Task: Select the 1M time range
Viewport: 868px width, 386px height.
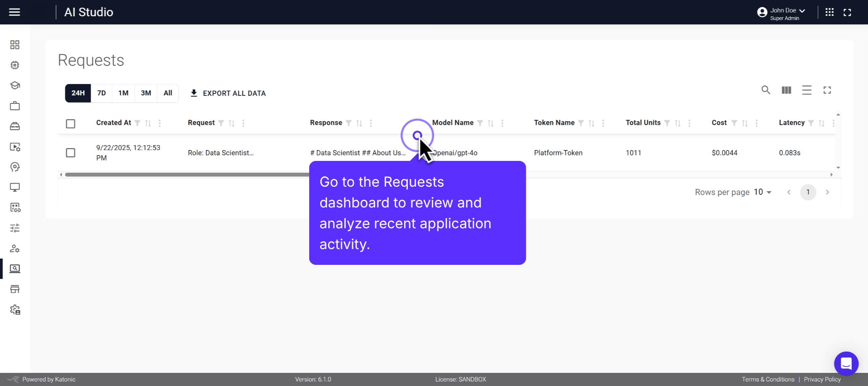Action: pos(123,93)
